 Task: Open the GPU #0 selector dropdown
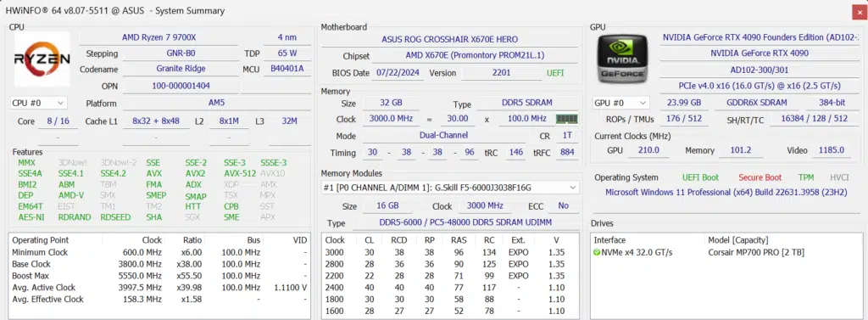621,103
